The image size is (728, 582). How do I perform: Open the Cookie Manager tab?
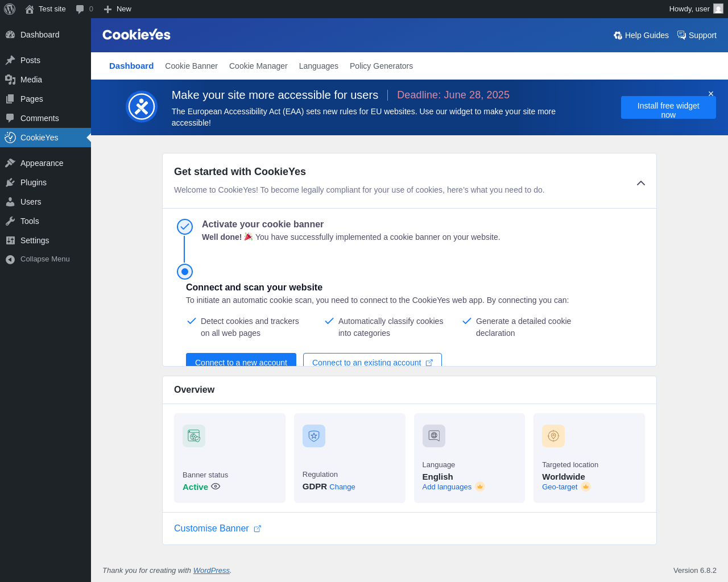(258, 66)
